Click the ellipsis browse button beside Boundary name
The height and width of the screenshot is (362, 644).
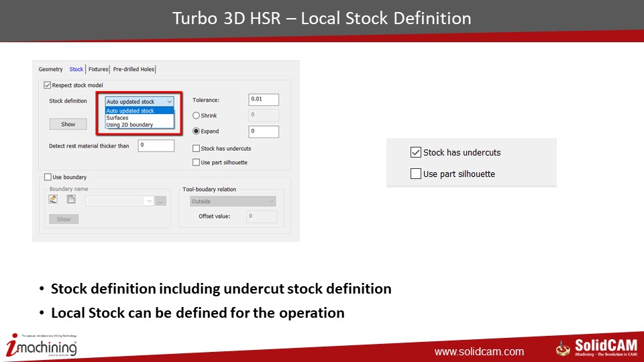coord(160,201)
